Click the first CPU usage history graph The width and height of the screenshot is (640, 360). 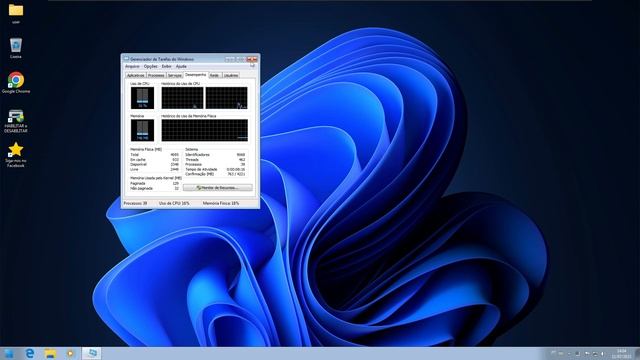182,98
